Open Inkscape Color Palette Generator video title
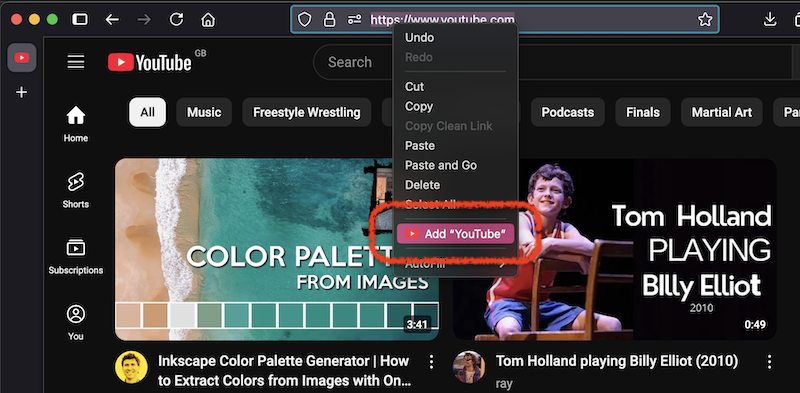 tap(284, 371)
